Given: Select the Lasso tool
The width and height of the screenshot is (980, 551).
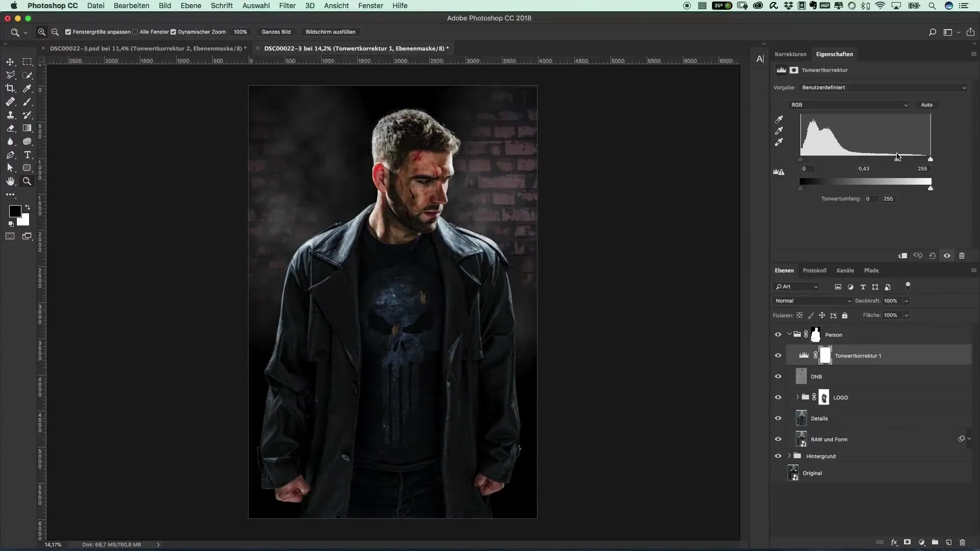Looking at the screenshot, I should coord(10,75).
